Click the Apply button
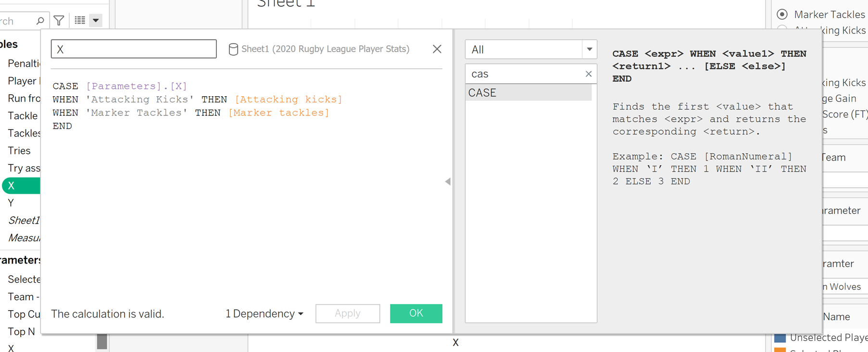The height and width of the screenshot is (352, 868). (347, 314)
